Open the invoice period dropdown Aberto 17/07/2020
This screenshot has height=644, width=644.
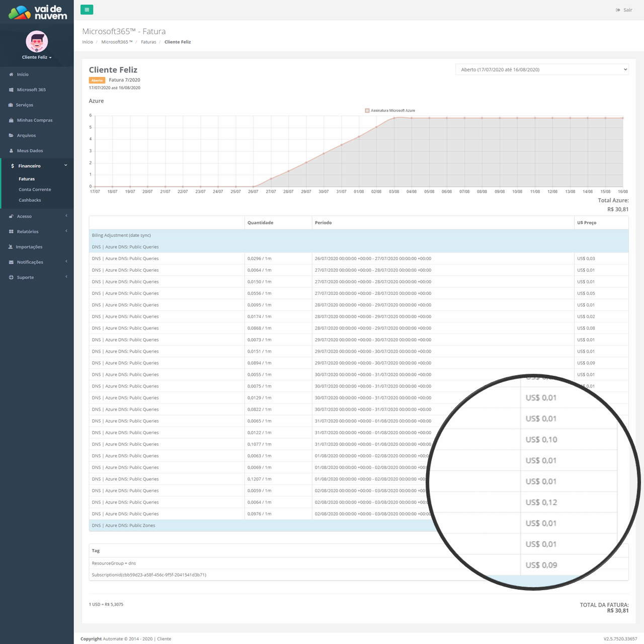[x=542, y=69]
